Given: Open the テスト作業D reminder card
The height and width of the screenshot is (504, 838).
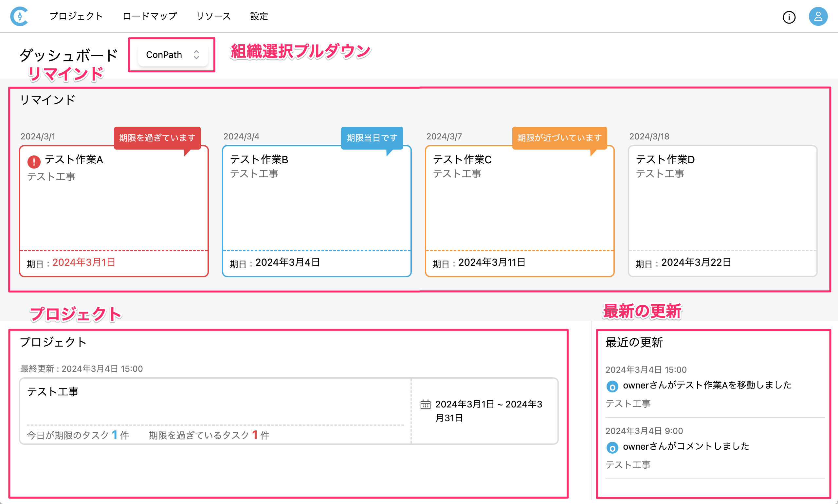Looking at the screenshot, I should [x=722, y=210].
